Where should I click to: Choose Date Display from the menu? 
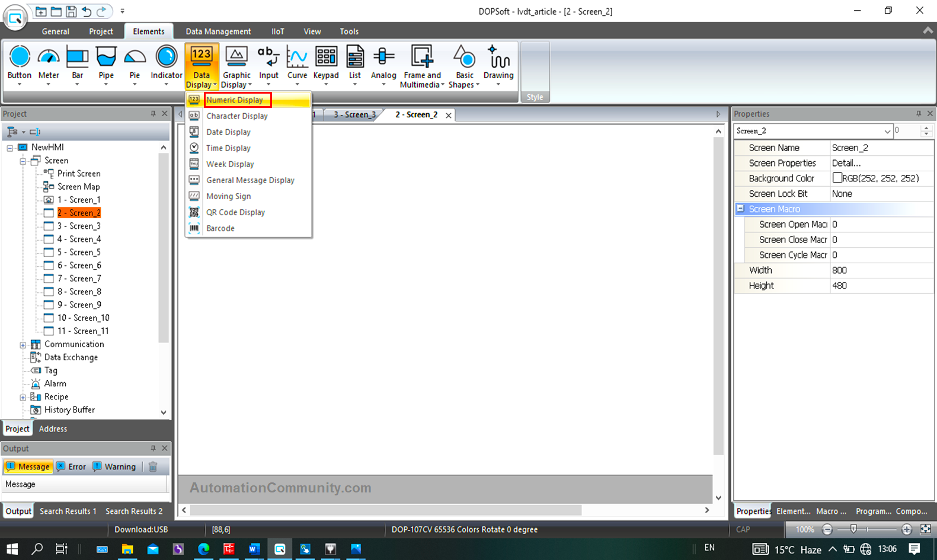(x=228, y=132)
